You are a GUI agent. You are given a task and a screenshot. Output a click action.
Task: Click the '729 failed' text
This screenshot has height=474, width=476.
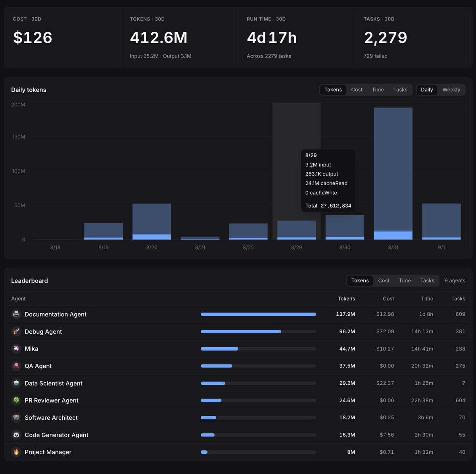[x=376, y=56]
